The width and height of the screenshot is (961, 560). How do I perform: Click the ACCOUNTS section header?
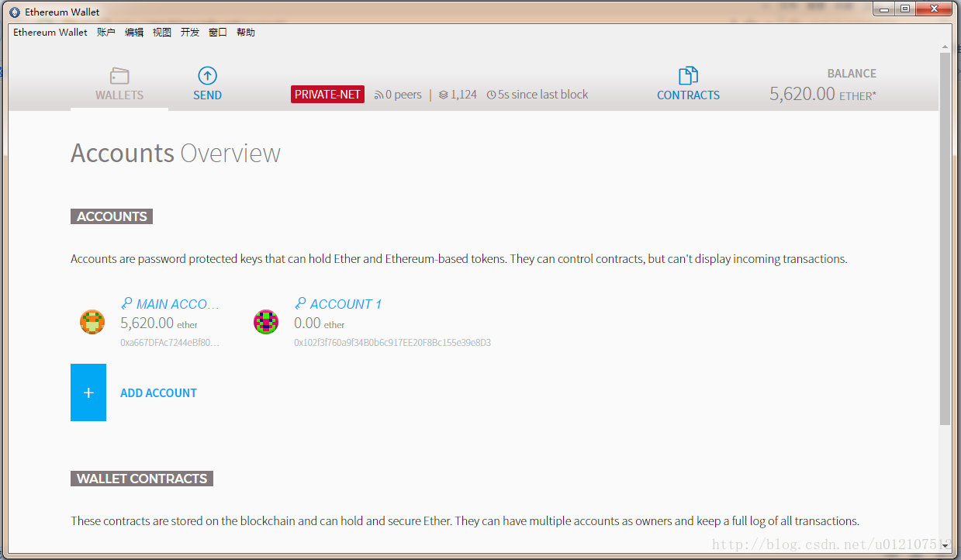point(112,216)
